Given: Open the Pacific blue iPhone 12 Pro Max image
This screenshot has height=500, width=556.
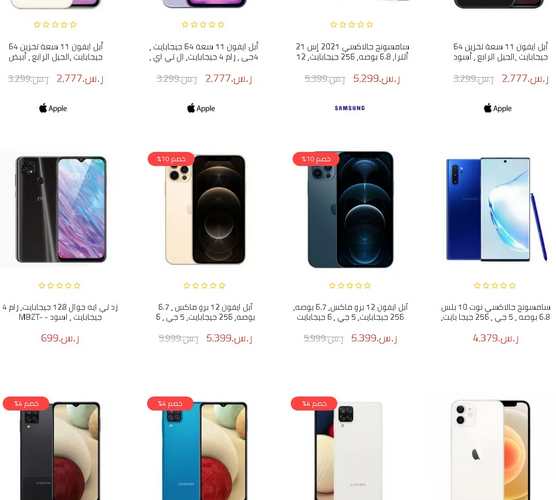Looking at the screenshot, I should click(350, 209).
